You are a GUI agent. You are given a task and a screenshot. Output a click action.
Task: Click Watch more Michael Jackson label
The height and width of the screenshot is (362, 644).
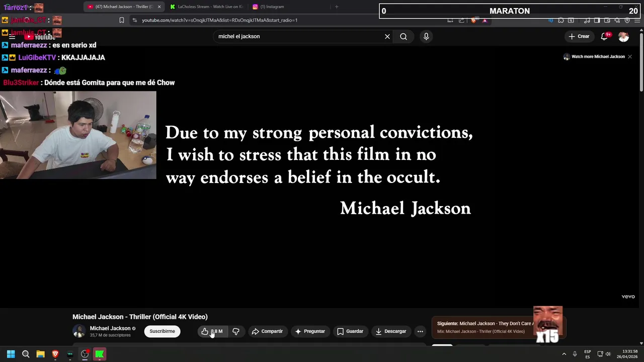pyautogui.click(x=598, y=57)
